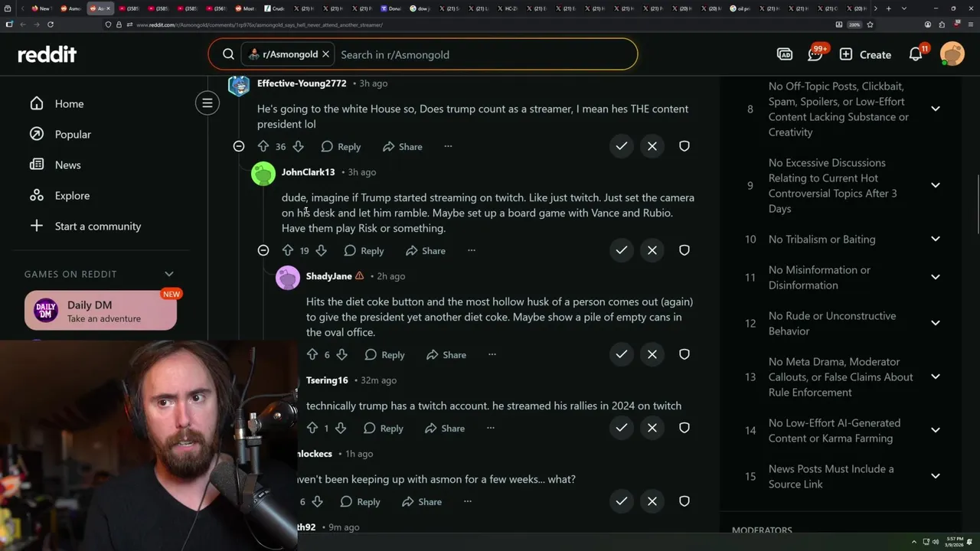Viewport: 980px width, 551px height.
Task: Create a new post
Action: (x=865, y=54)
